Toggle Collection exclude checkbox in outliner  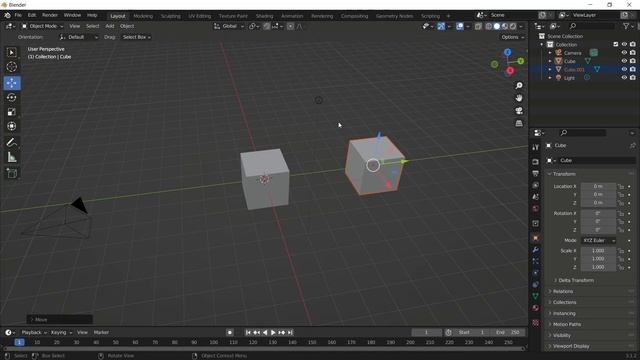tap(616, 44)
